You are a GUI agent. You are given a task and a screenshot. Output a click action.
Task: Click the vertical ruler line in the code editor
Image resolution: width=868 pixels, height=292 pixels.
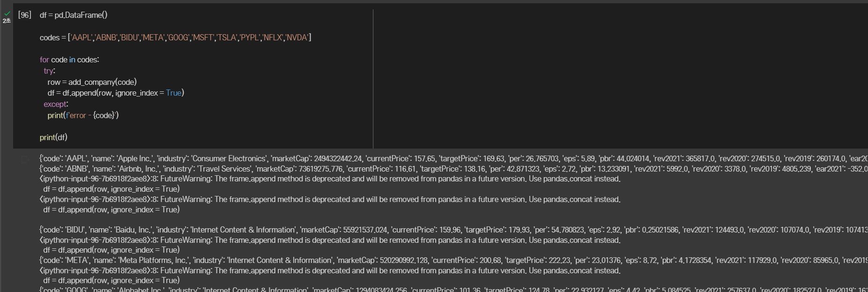(x=373, y=79)
